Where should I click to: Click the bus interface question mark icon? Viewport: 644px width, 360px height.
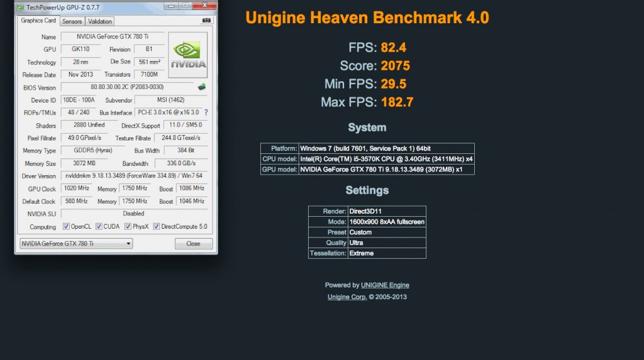point(206,112)
